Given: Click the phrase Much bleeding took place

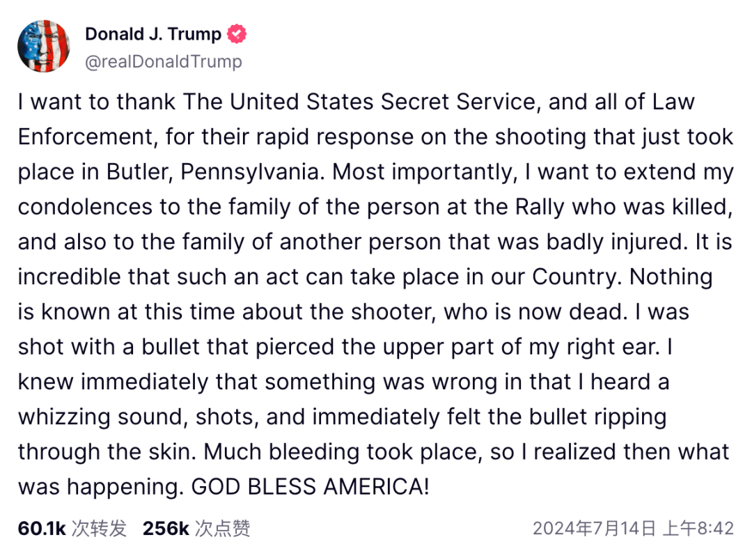Looking at the screenshot, I should point(343,452).
